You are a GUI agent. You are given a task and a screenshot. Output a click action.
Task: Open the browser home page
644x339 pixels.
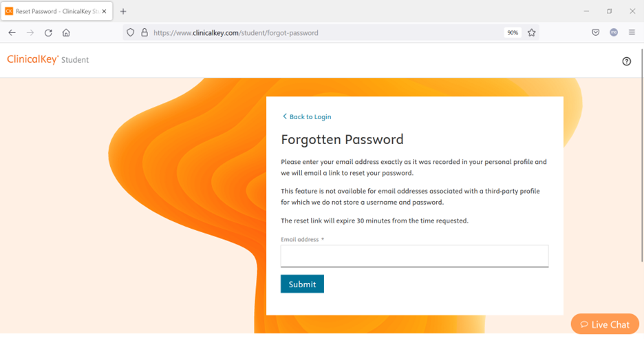(x=66, y=32)
